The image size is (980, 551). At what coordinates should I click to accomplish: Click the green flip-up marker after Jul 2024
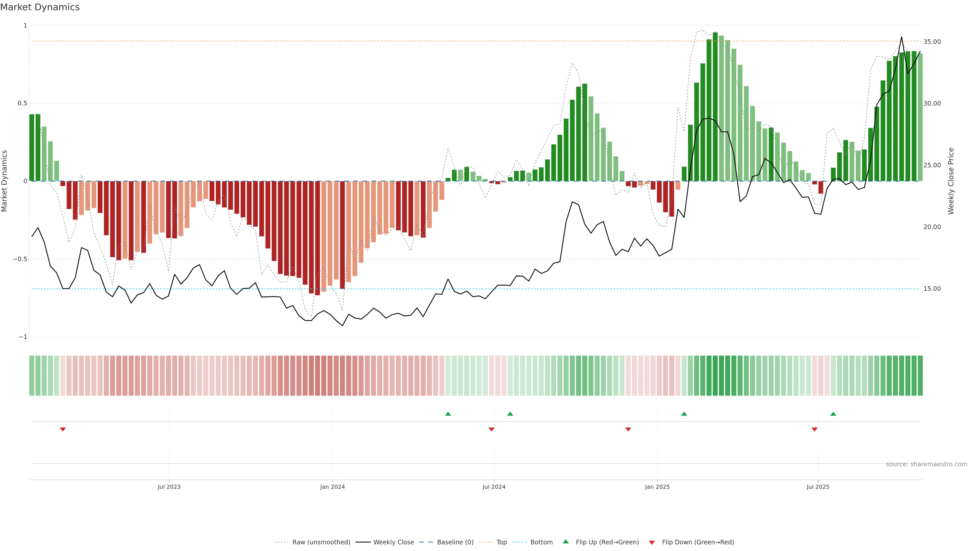510,414
